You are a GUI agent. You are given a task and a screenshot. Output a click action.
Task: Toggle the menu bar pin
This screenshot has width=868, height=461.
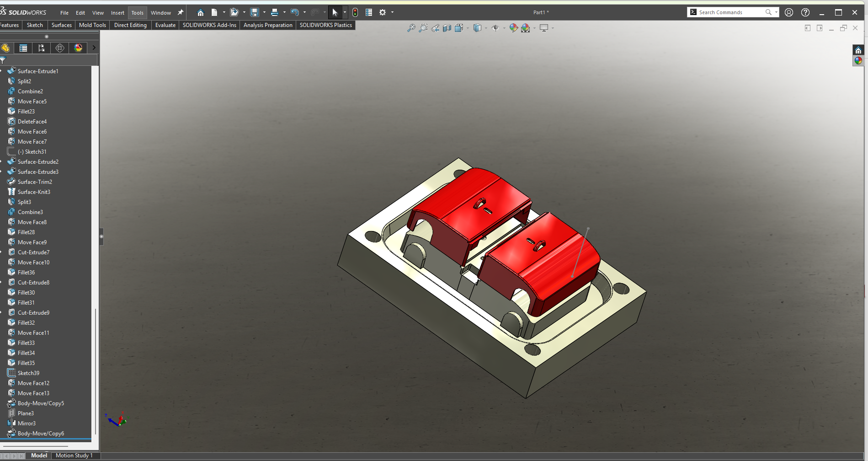[x=181, y=12]
